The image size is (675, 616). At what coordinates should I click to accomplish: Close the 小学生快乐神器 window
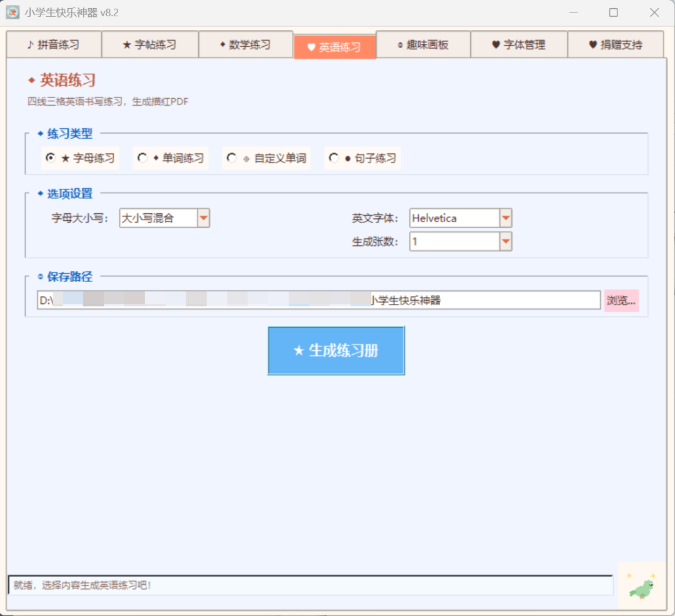[x=654, y=13]
